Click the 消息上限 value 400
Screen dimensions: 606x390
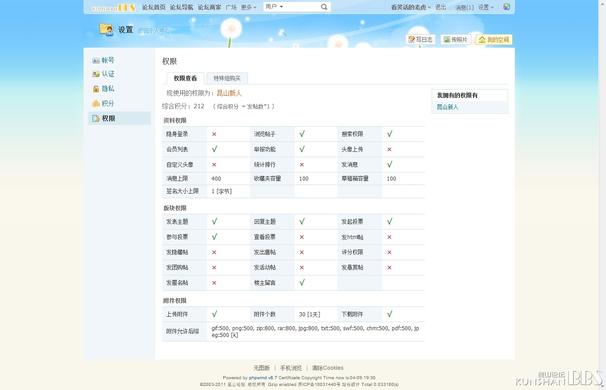(216, 179)
